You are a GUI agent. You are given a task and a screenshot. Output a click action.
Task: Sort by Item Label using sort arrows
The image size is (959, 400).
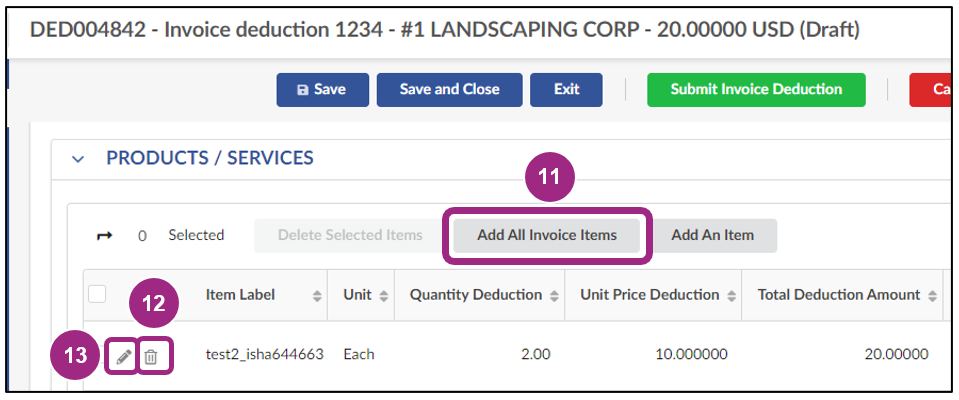tap(318, 295)
